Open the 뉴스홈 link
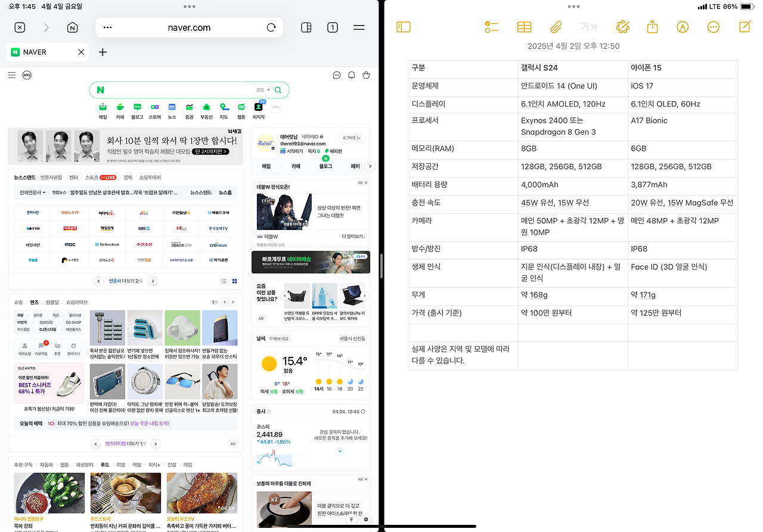763x532 pixels. pos(225,192)
